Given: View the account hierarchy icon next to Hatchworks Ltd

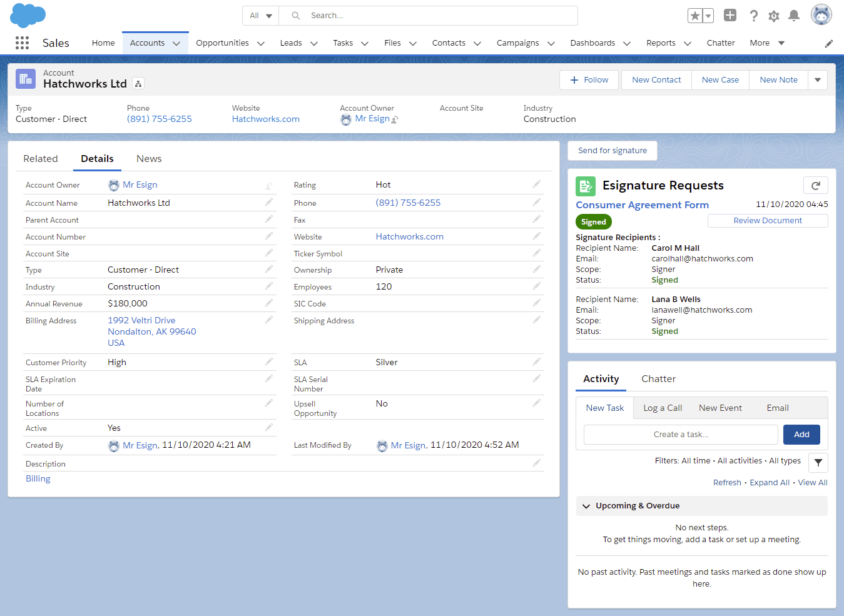Looking at the screenshot, I should (x=138, y=84).
